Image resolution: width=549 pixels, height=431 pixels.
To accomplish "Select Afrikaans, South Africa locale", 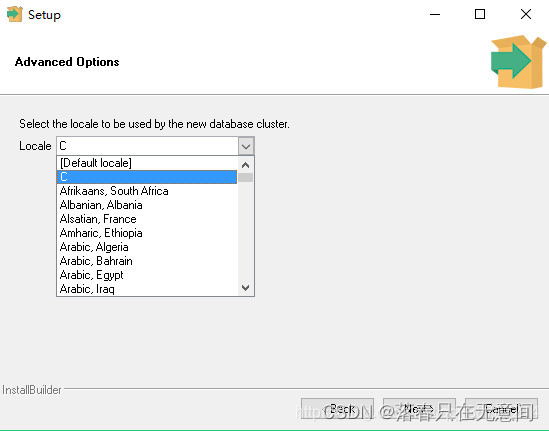I will click(147, 191).
